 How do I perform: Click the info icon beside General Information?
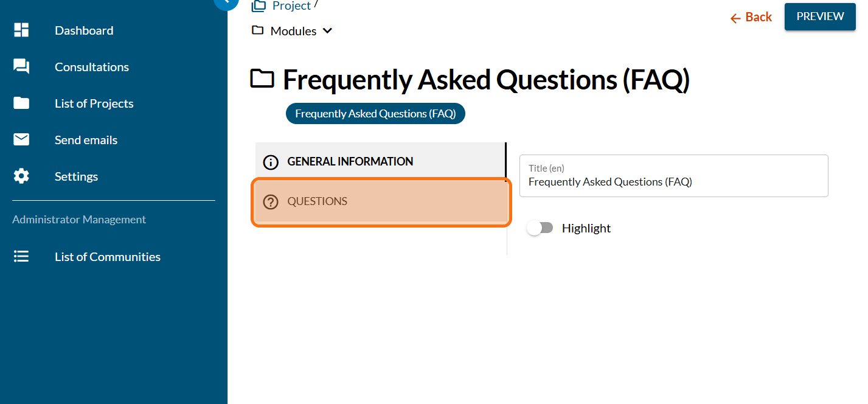(270, 162)
